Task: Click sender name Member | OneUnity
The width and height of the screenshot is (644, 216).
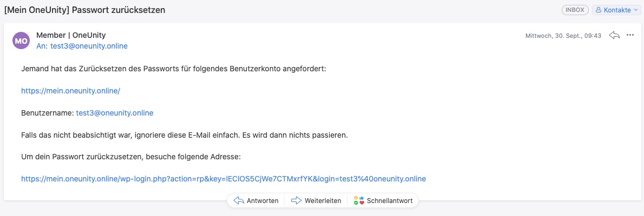Action: [71, 35]
